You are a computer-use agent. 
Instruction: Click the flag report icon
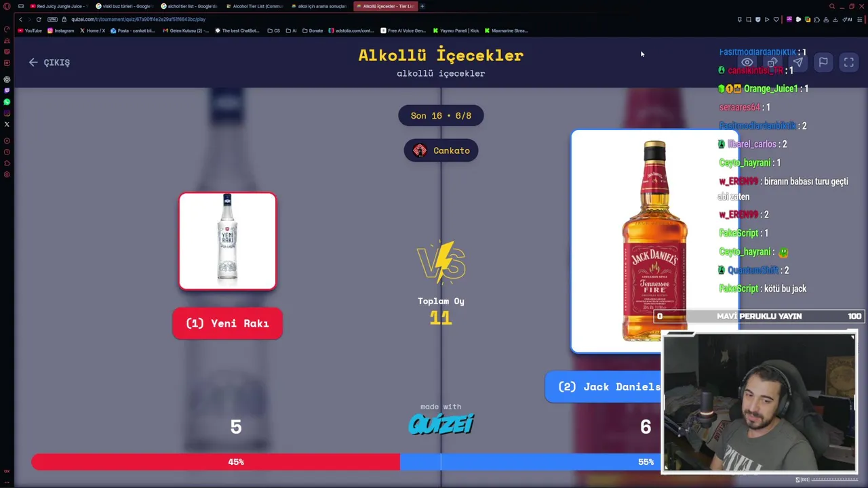(823, 62)
